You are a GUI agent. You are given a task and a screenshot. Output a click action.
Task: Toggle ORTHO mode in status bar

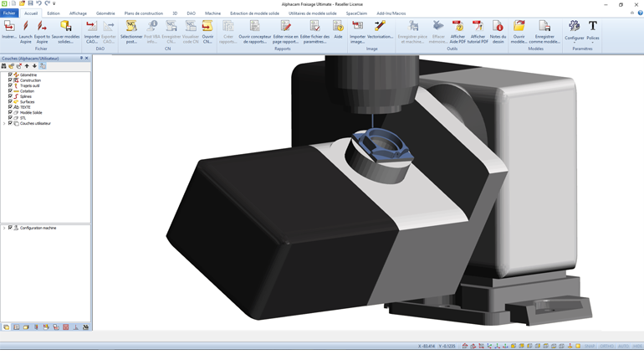[606, 346]
